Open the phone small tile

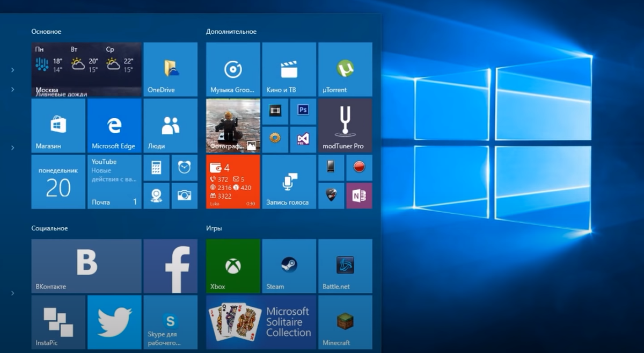[x=331, y=168]
